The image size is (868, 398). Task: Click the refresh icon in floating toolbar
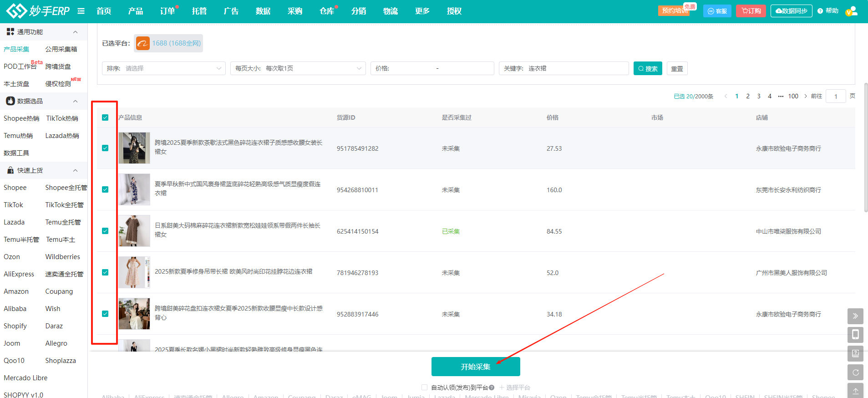pyautogui.click(x=855, y=372)
